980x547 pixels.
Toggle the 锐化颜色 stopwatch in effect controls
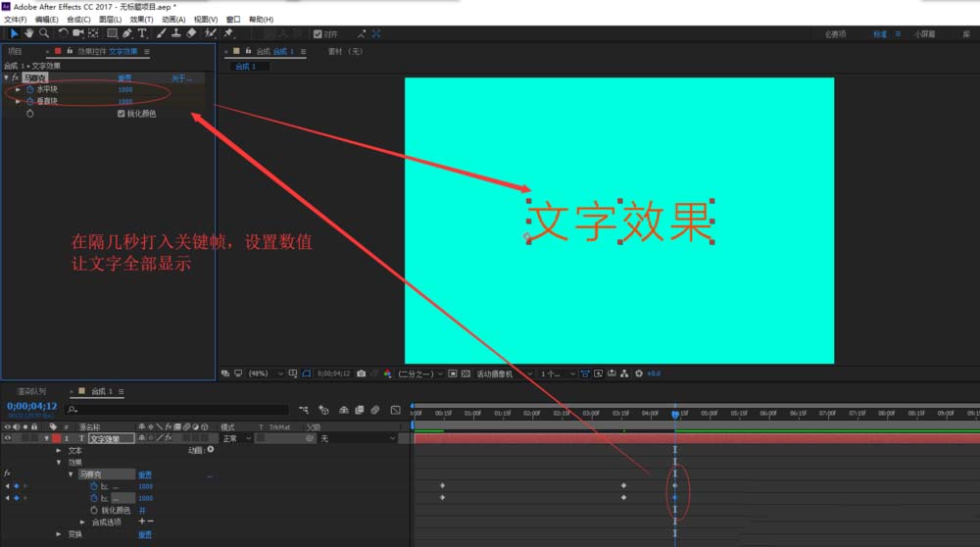(30, 114)
